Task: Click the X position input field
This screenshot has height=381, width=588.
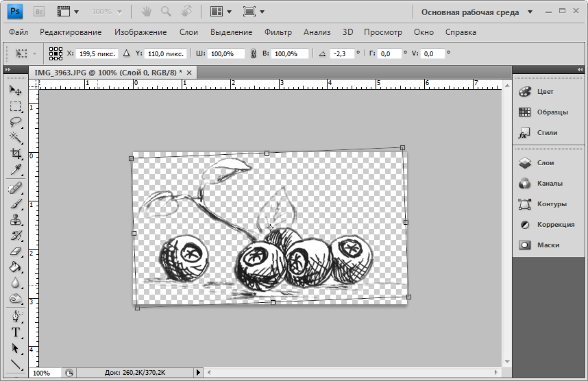Action: click(x=97, y=53)
